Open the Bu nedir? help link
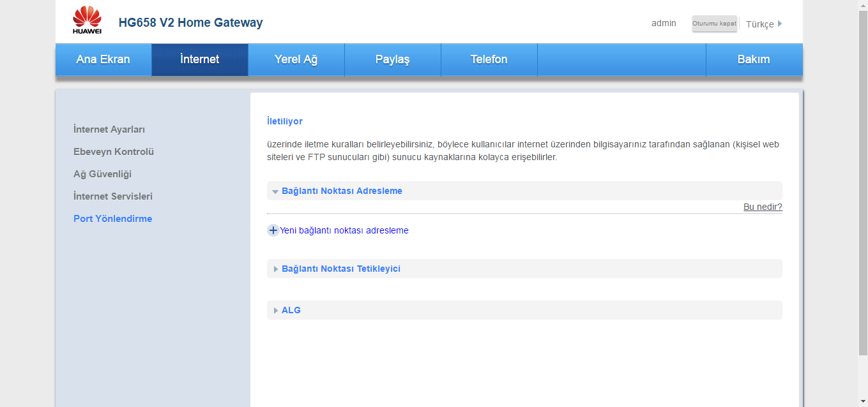The image size is (868, 407). pos(763,207)
